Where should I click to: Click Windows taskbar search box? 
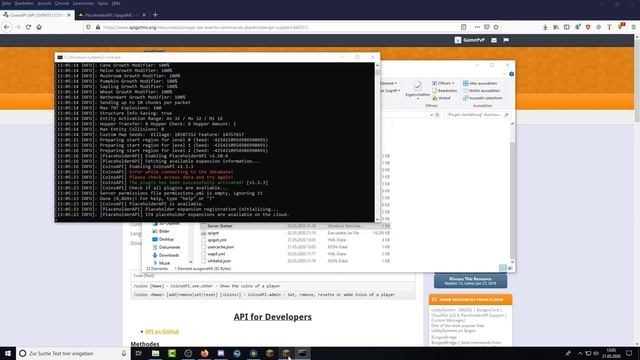[73, 353]
